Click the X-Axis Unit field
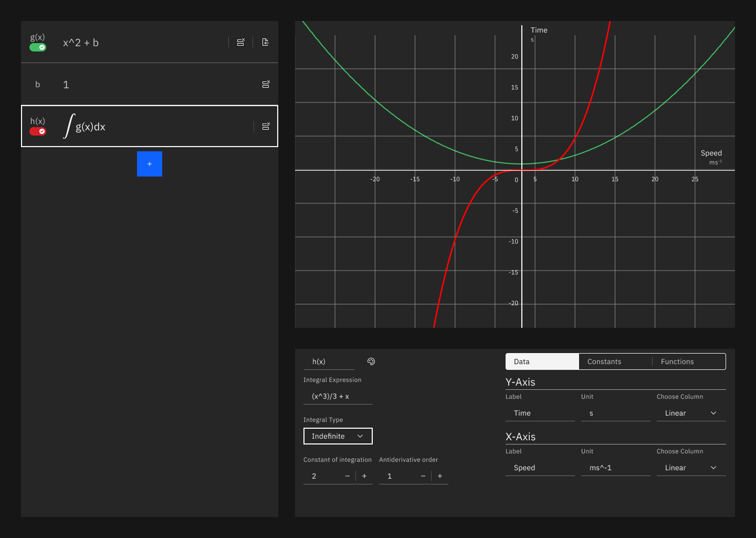 [x=615, y=468]
